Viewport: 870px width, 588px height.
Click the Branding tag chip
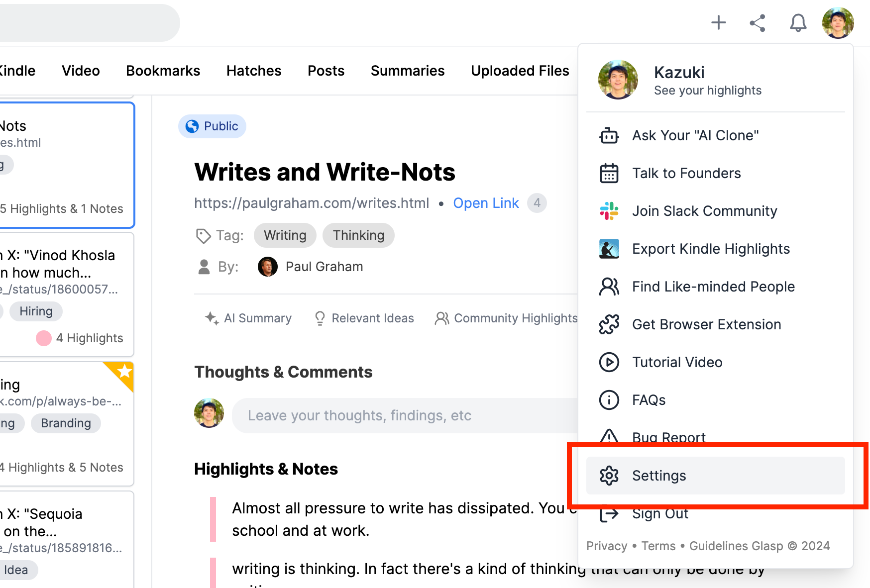coord(66,423)
